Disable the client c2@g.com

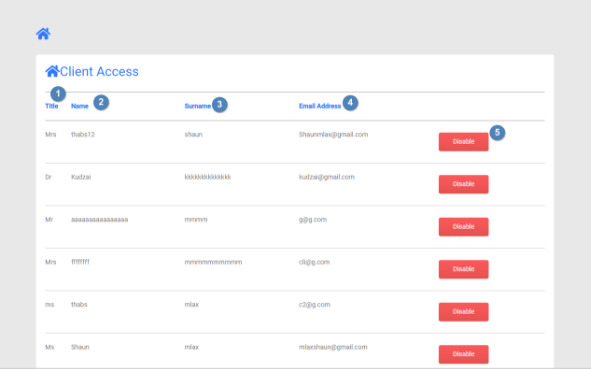point(463,312)
